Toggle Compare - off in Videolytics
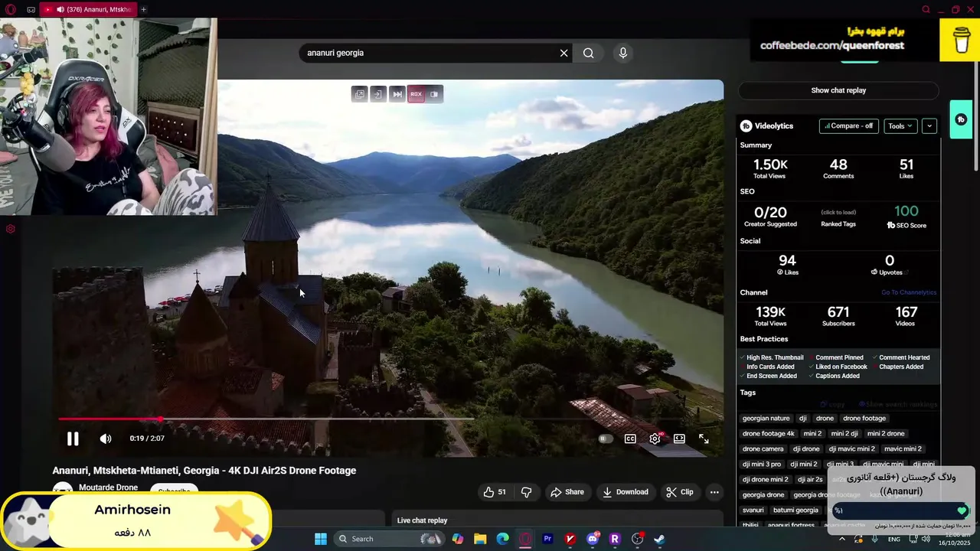Viewport: 980px width, 551px height. tap(848, 126)
